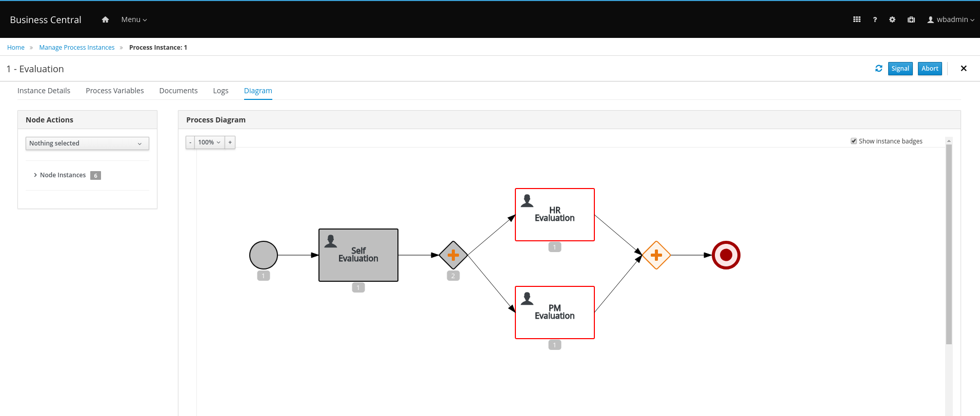Switch to the Logs tab

pyautogui.click(x=221, y=91)
